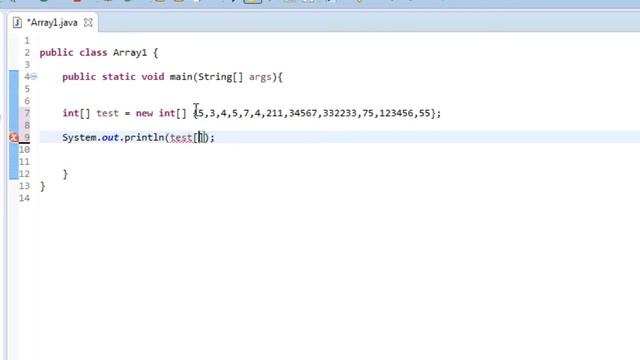Click line number 1 in the gutter
Screen dimensions: 640x360
pos(27,40)
